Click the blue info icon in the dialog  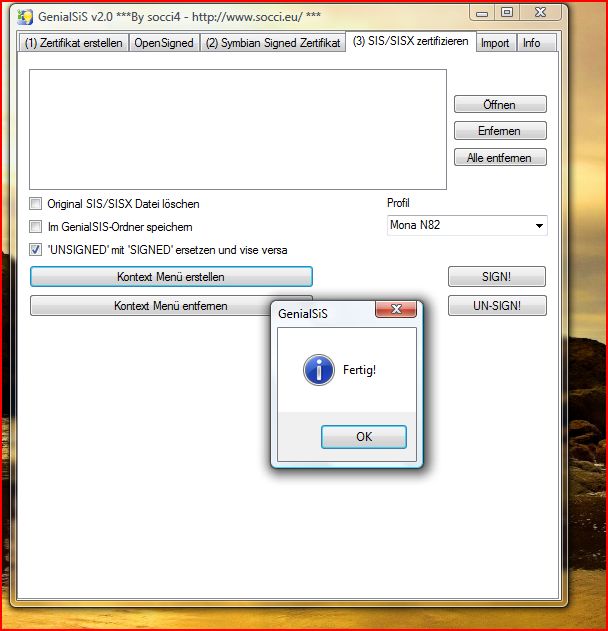(x=319, y=370)
